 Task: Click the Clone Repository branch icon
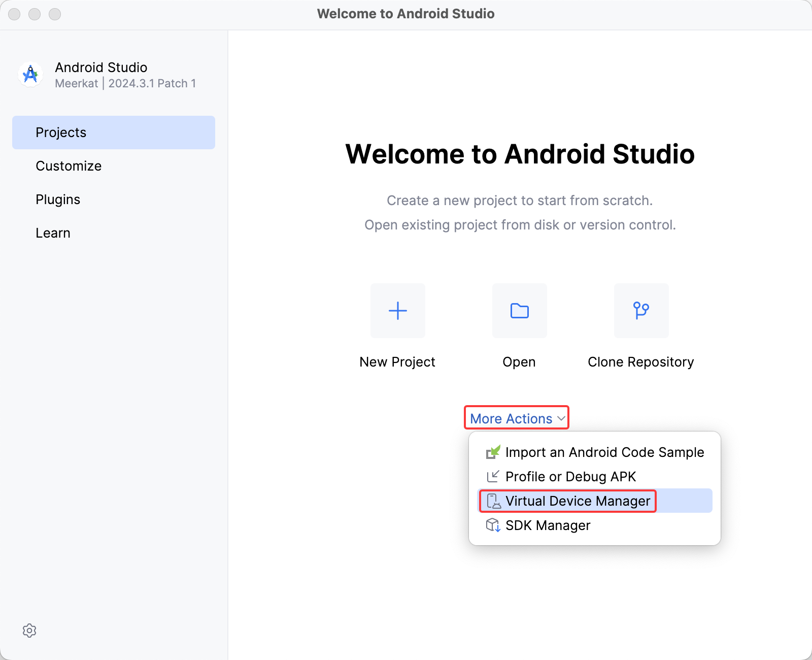641,311
